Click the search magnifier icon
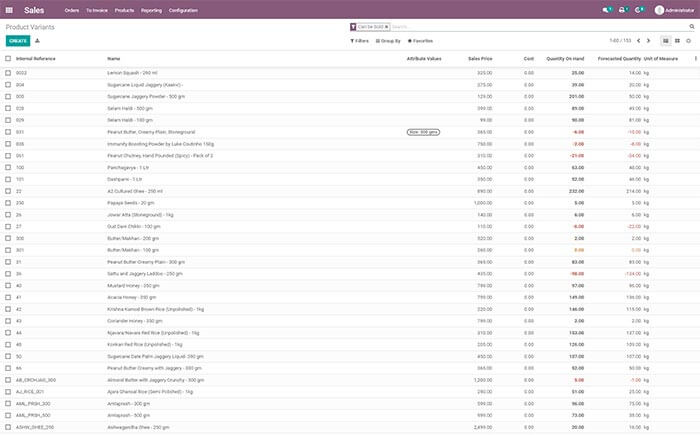This screenshot has height=435, width=700. 692,27
